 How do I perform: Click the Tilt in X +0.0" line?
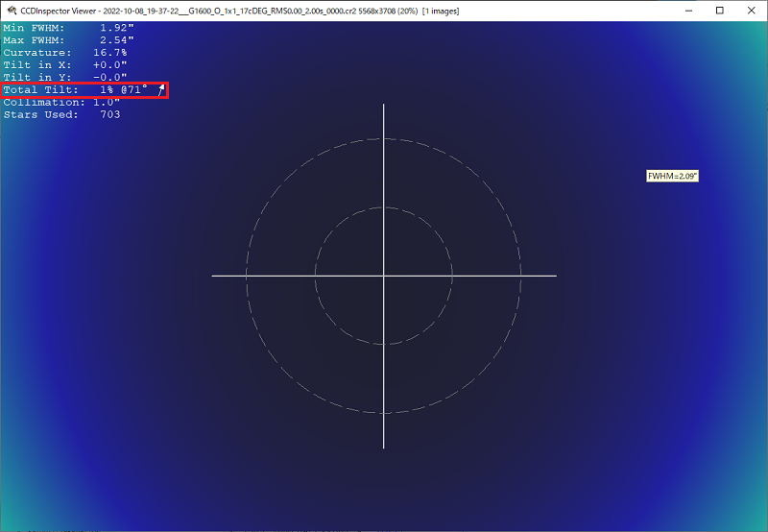click(x=65, y=64)
